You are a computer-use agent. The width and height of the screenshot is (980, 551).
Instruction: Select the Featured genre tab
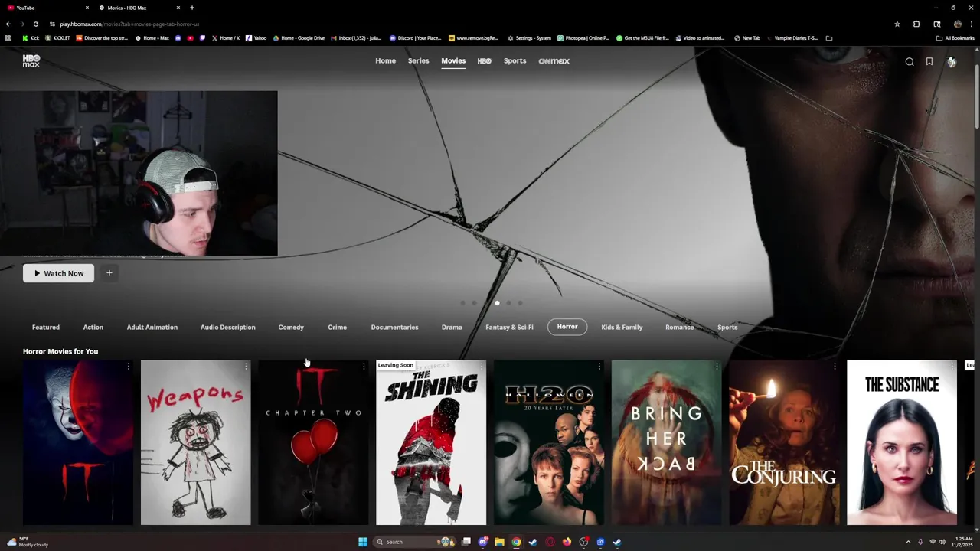pyautogui.click(x=46, y=328)
